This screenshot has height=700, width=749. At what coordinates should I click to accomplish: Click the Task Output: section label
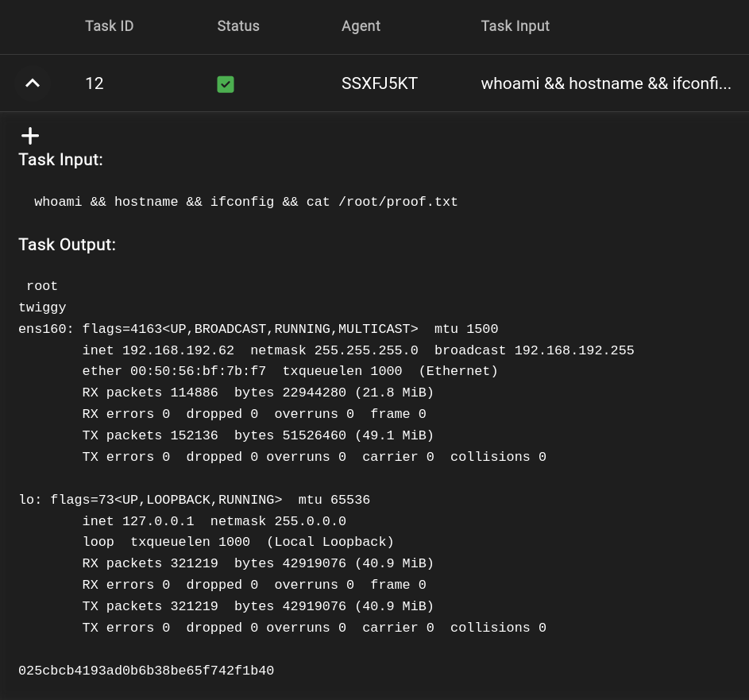click(x=67, y=245)
